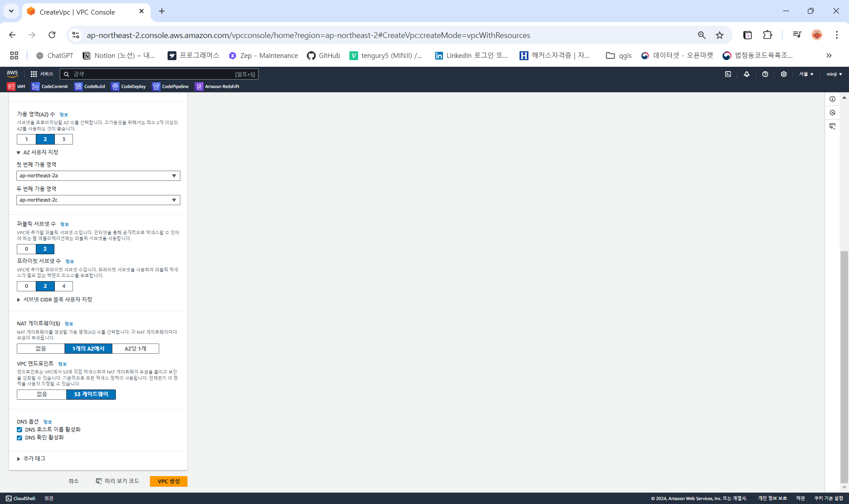Open Amazon Redshift shortcut in favorites bar
This screenshot has width=849, height=504.
click(x=217, y=87)
